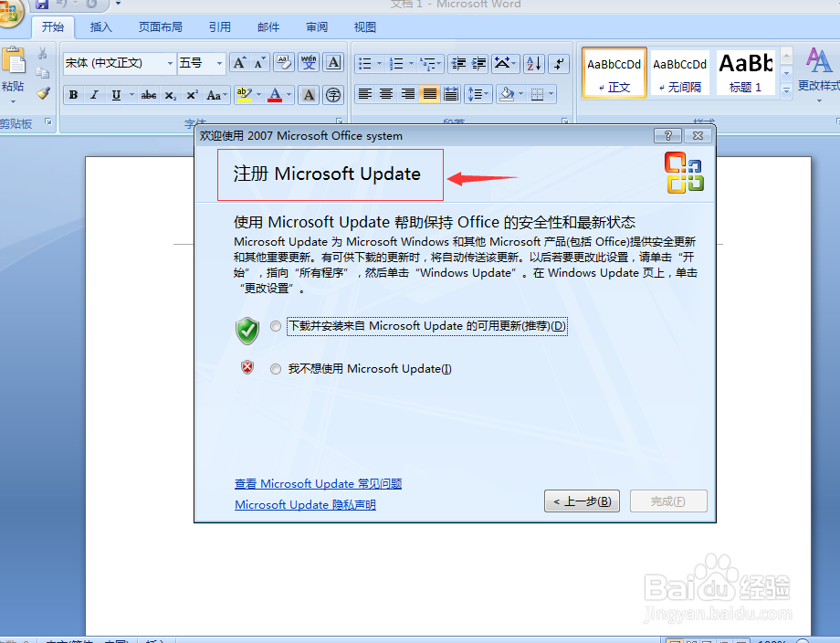840x643 pixels.
Task: Click the Grow Font button
Action: click(239, 63)
